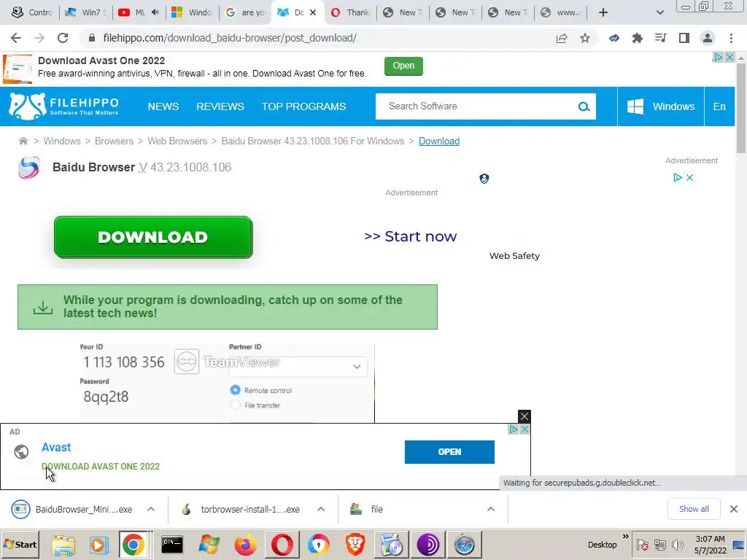The width and height of the screenshot is (747, 560).
Task: Open the tab search dropdown arrow
Action: 659,12
